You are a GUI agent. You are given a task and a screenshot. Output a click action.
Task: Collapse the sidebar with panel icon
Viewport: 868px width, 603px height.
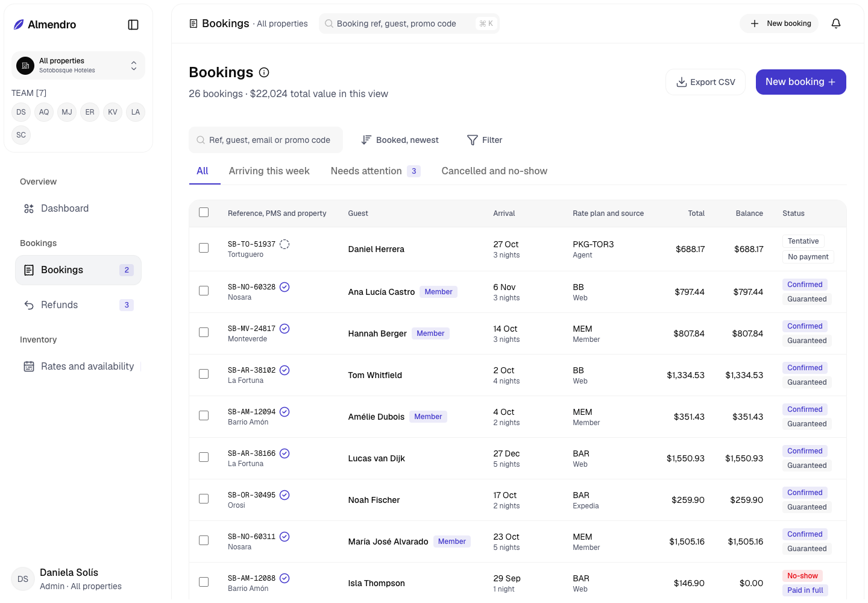pos(133,25)
